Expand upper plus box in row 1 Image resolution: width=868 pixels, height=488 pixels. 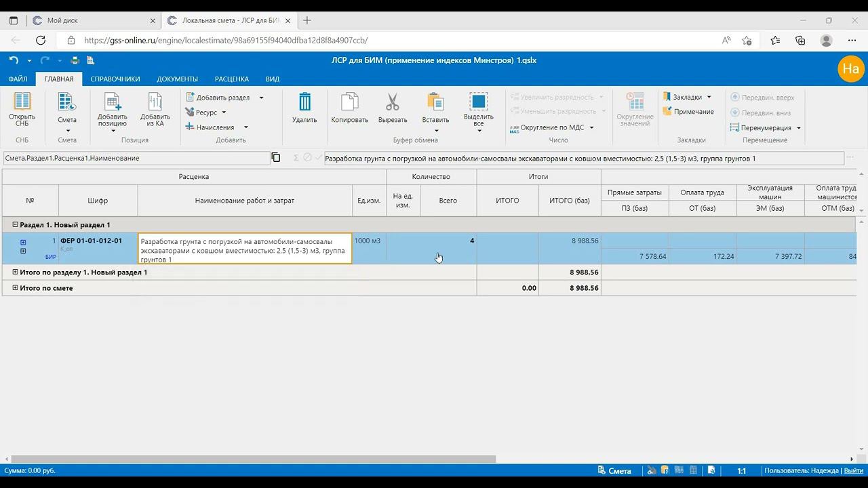(23, 242)
